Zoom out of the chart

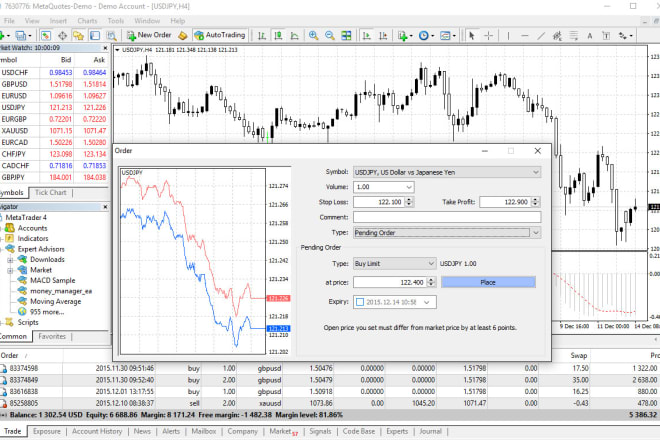coord(330,35)
